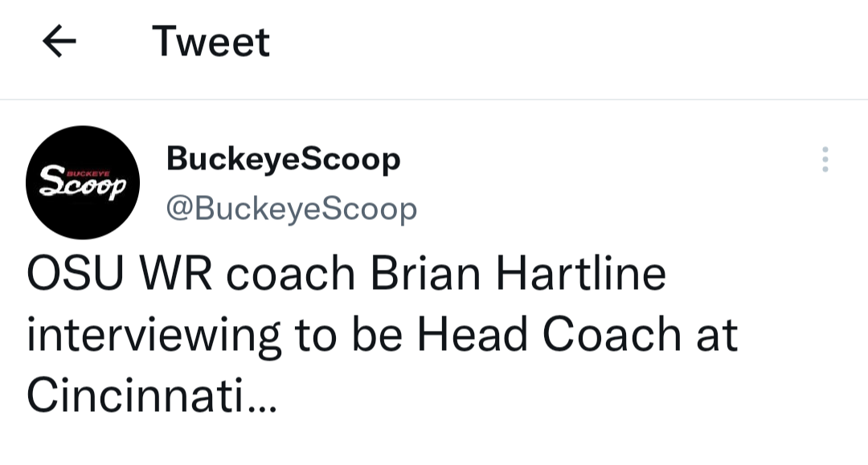Open the three-dot more options menu
This screenshot has width=868, height=465.
click(x=825, y=159)
